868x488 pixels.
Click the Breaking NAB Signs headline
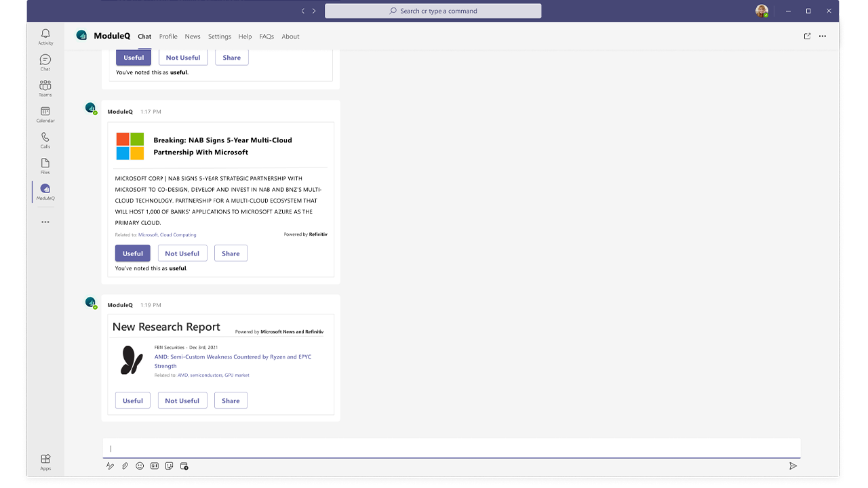222,146
